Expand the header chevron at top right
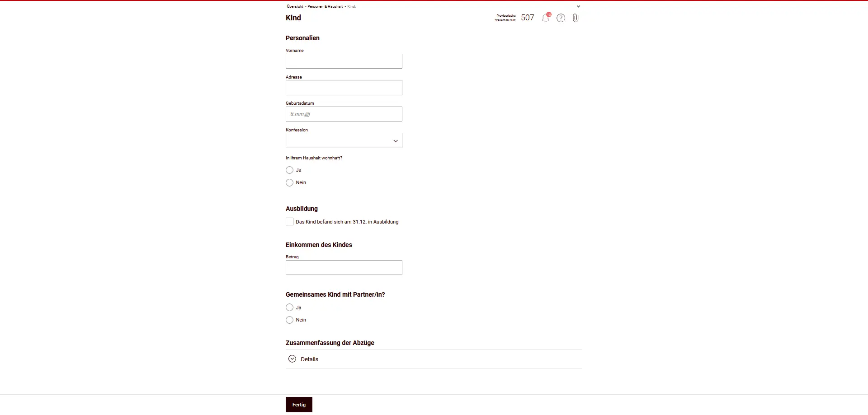The width and height of the screenshot is (868, 415). [578, 6]
